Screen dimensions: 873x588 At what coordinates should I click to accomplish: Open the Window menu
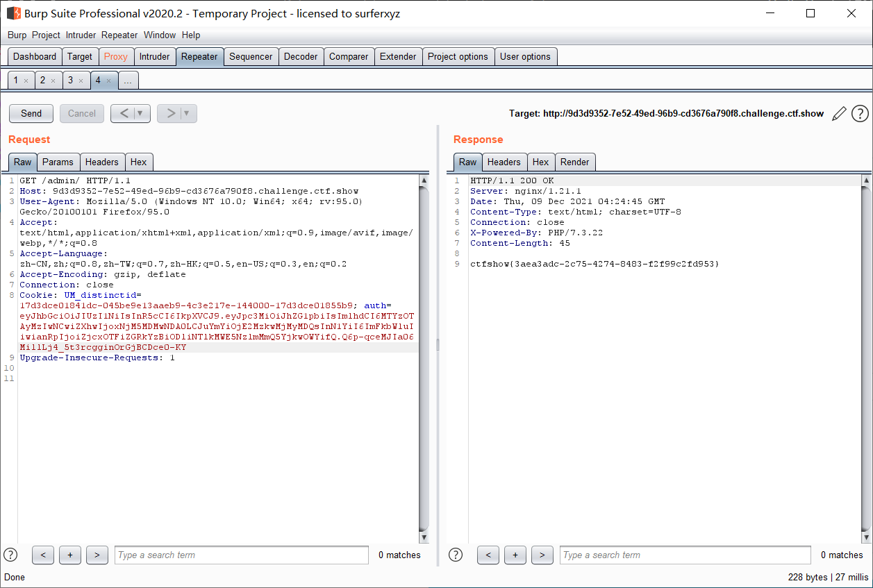click(160, 35)
